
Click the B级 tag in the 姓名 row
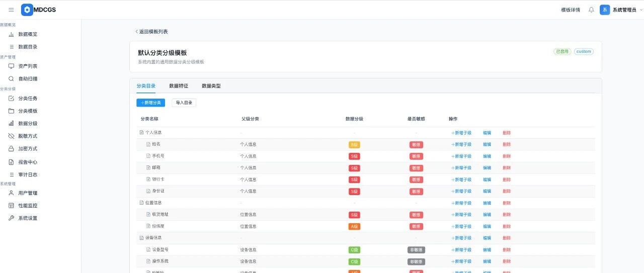354,144
